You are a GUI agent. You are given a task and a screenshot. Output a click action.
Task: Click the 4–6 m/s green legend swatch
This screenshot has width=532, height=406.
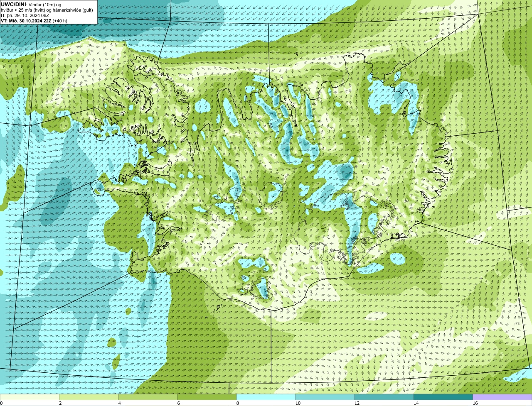[x=148, y=397]
